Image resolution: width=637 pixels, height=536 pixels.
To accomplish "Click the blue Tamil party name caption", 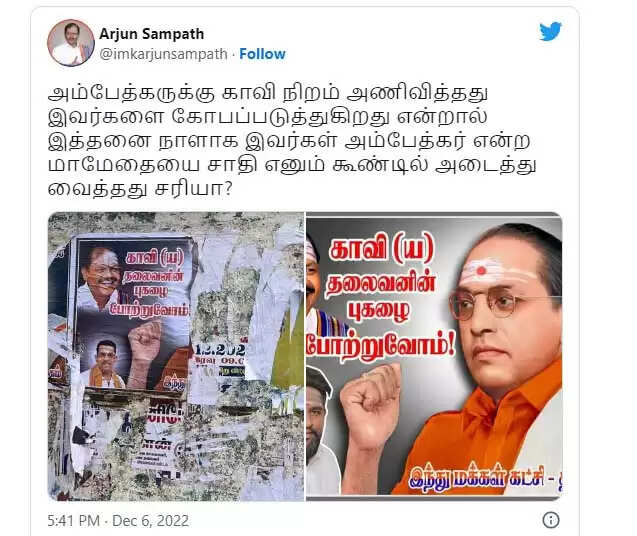I will [x=485, y=477].
